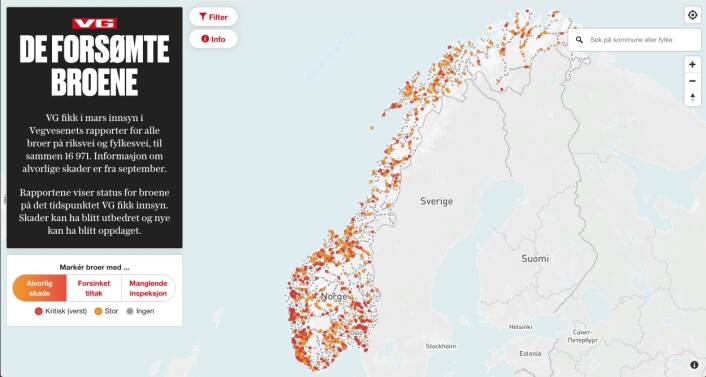Select the Alvorlig skade option
This screenshot has width=706, height=377.
pyautogui.click(x=40, y=288)
